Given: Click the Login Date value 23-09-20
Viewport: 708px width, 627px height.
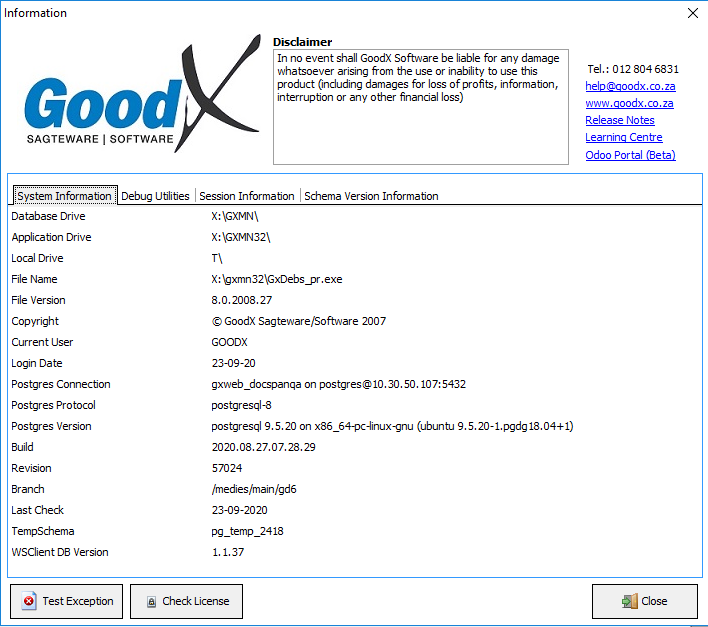Looking at the screenshot, I should pyautogui.click(x=233, y=363).
